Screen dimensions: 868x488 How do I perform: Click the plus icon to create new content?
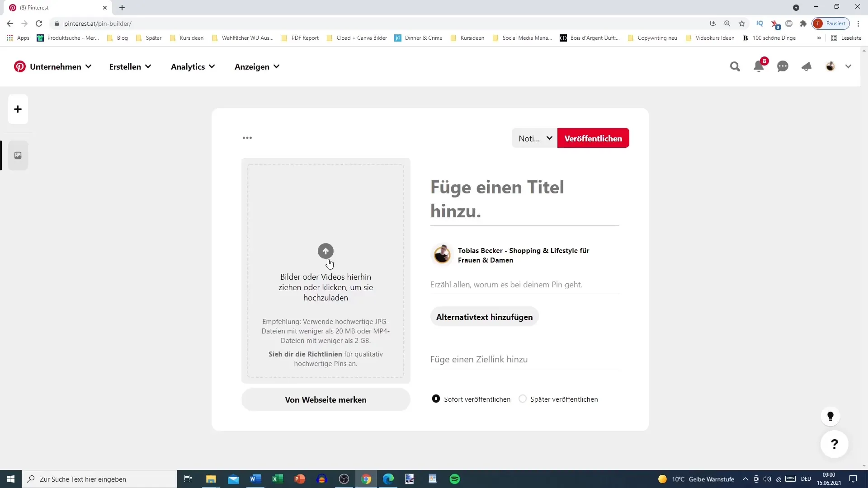(17, 109)
